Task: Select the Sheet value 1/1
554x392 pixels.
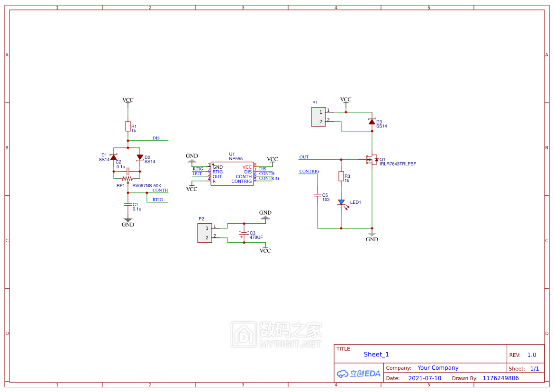Action: [535, 369]
